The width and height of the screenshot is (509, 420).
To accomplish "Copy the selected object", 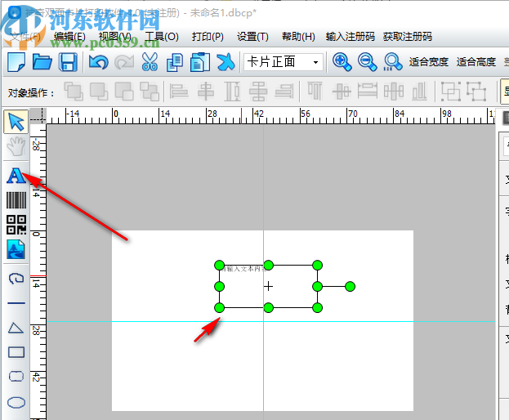I will click(175, 62).
